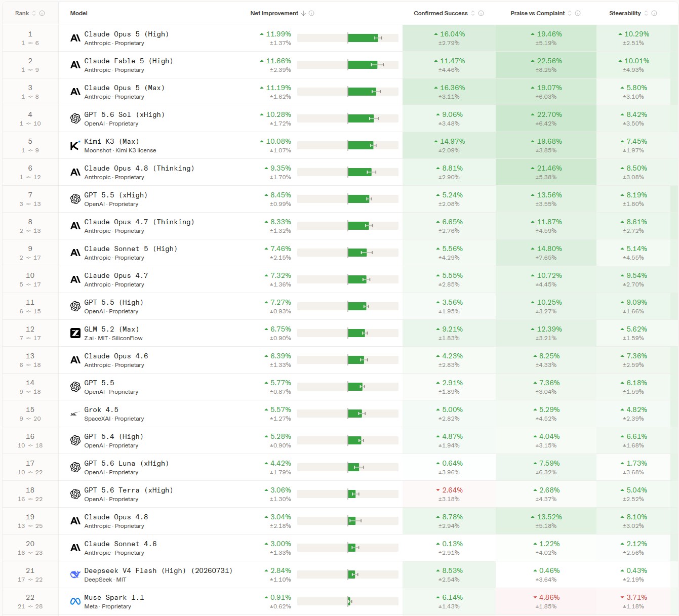Screen dimensions: 679x616
Task: Click Anthropic logo beside Claude Fable 5 (High)
Action: (75, 65)
